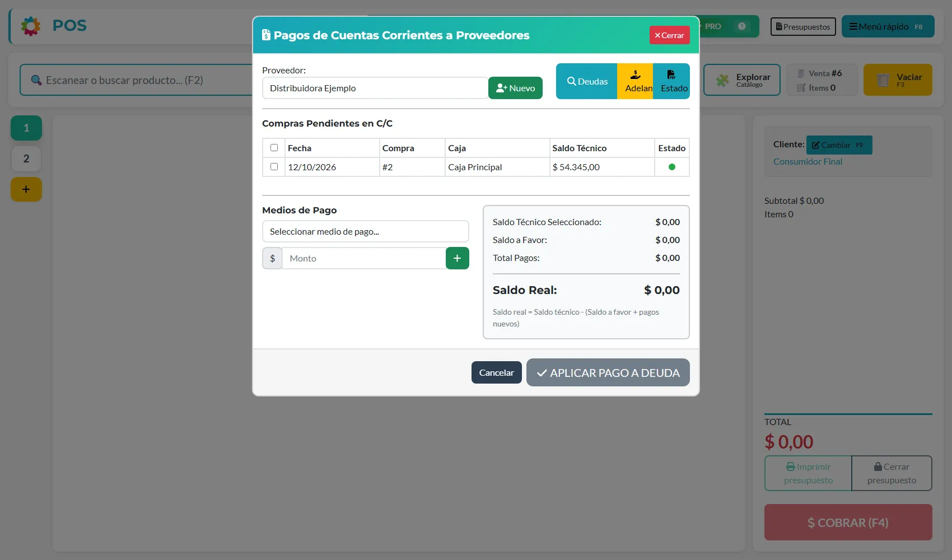Open Explorar Catálogo
952x560 pixels.
(742, 80)
